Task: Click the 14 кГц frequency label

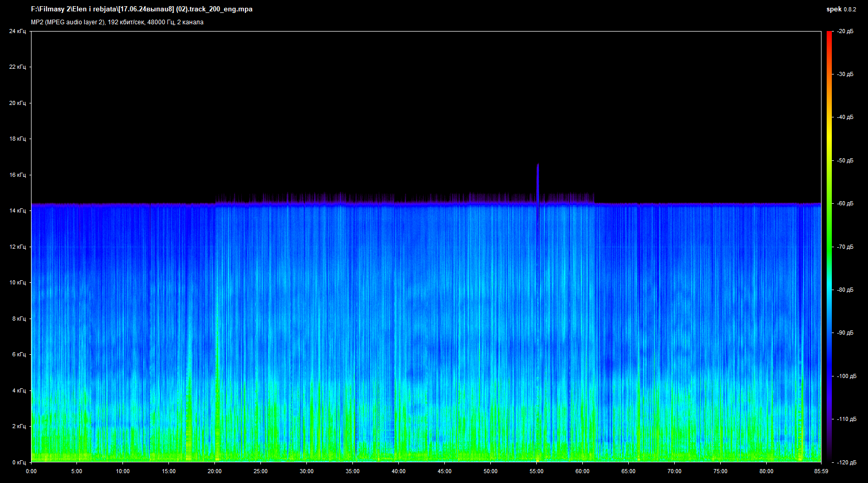Action: (18, 210)
